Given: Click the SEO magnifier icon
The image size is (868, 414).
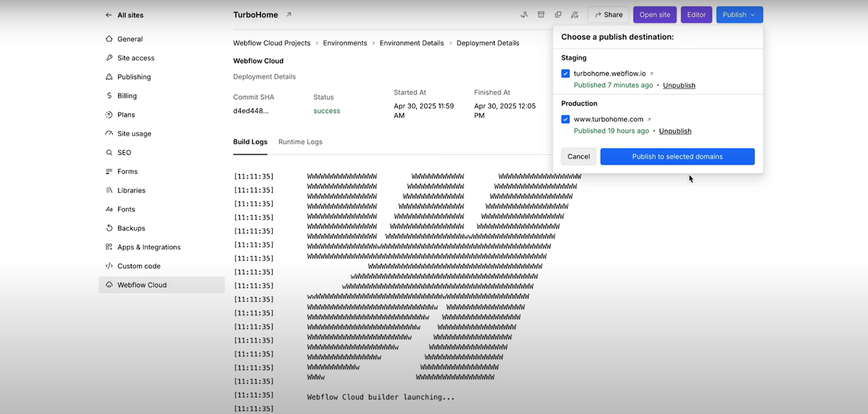Looking at the screenshot, I should tap(109, 153).
